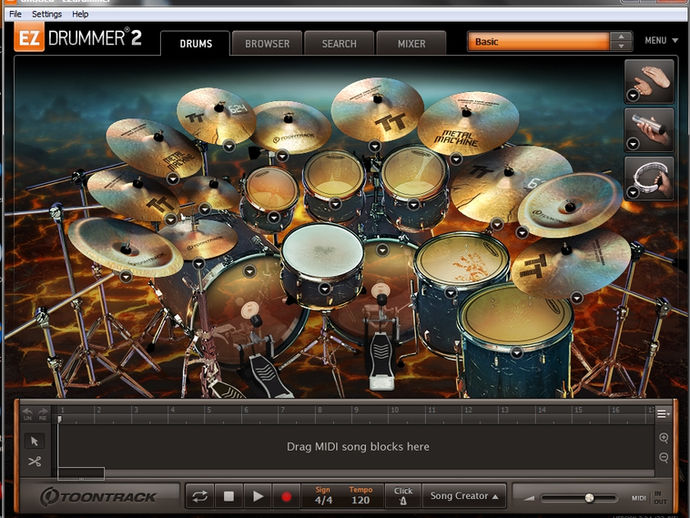The image size is (690, 518).
Task: Open middle rack tom properties dropdown
Action: [x=335, y=204]
